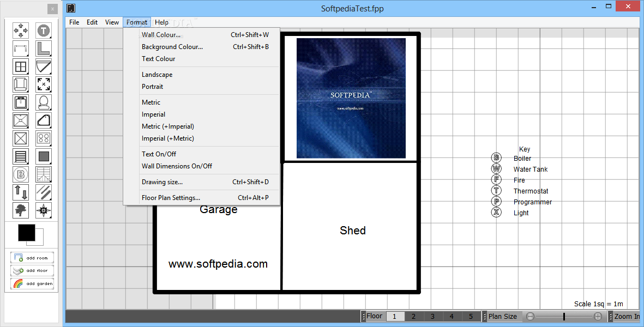Close the open Format menu
The width and height of the screenshot is (644, 327).
coord(137,22)
